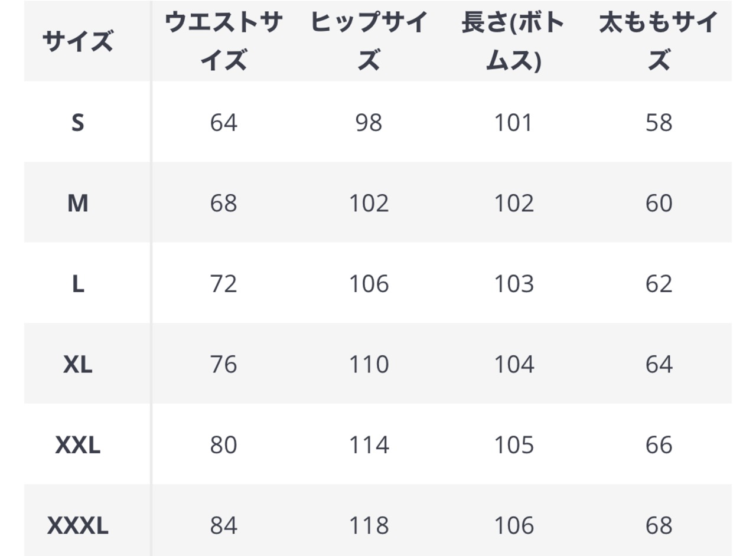Screen dimensions: 756x556
Task: Click thigh value 68 in XXXL row
Action: (x=659, y=525)
